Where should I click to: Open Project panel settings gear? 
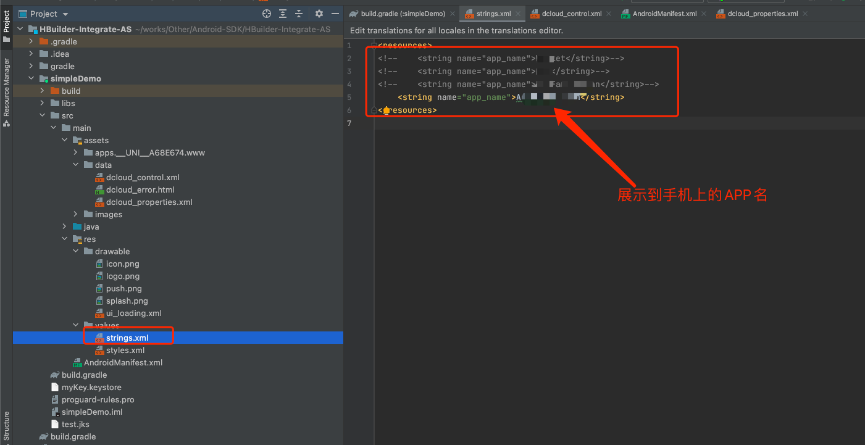[319, 14]
